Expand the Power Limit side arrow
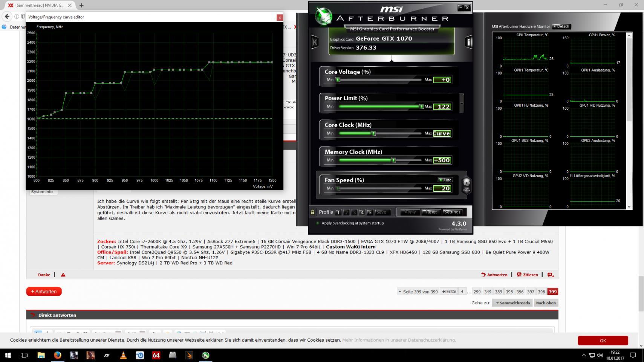 462,104
